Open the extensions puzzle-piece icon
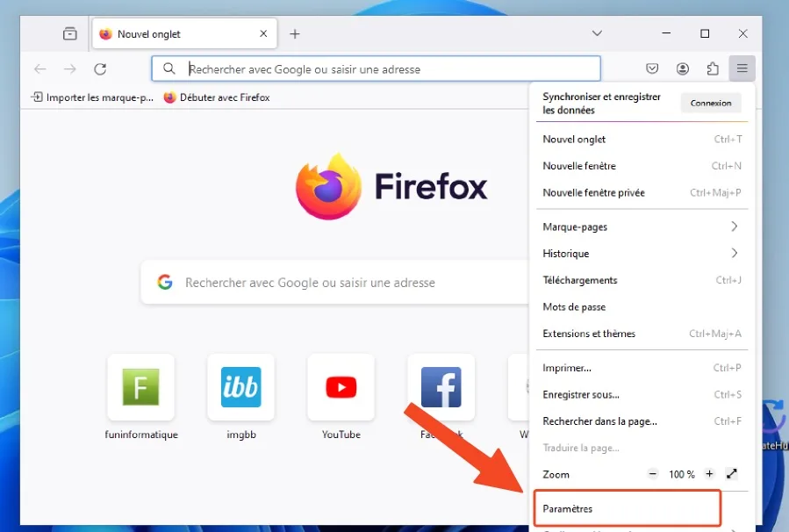 coord(713,68)
